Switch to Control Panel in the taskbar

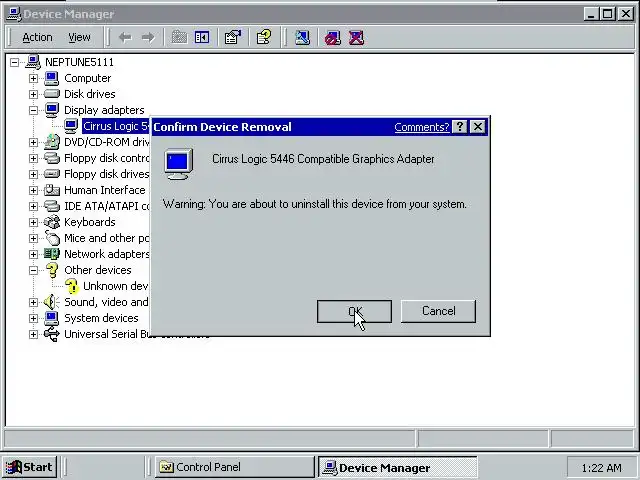(x=234, y=467)
